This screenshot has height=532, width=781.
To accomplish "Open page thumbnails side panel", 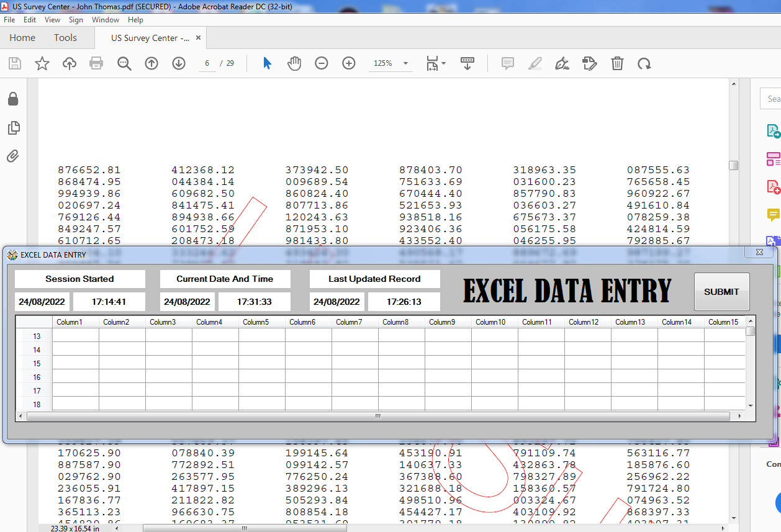I will click(13, 128).
